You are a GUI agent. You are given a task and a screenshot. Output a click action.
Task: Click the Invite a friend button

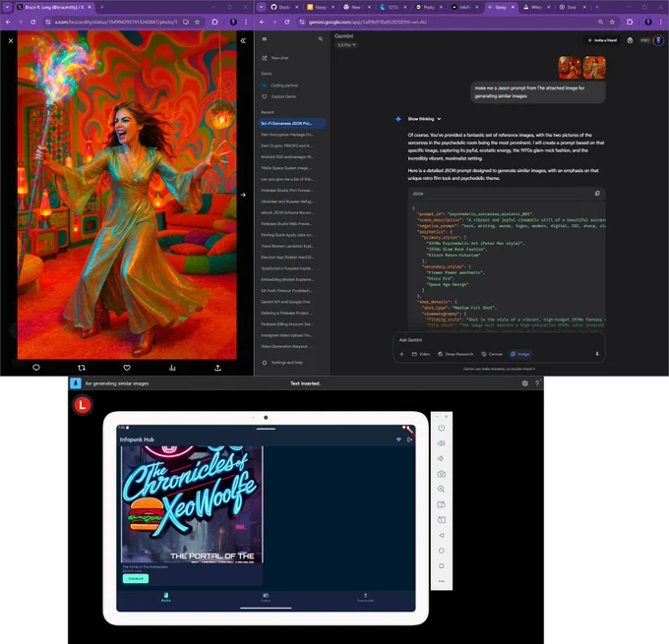pyautogui.click(x=602, y=40)
